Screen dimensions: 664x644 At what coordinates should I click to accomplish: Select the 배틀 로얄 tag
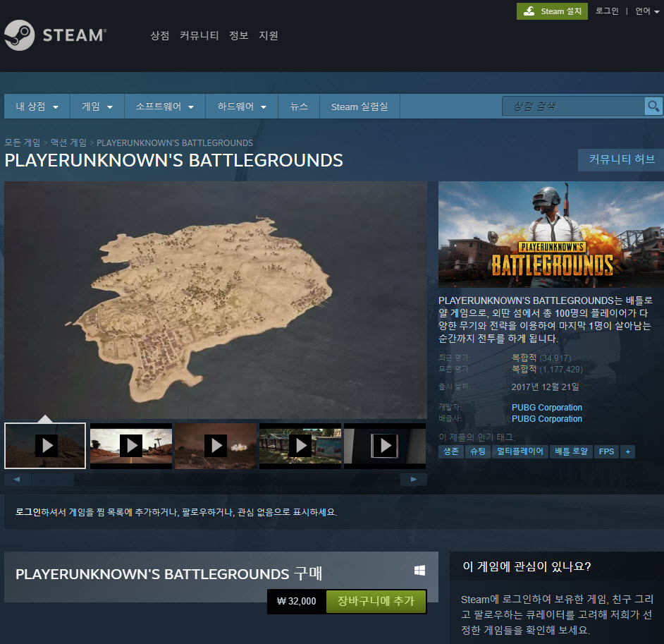coord(571,451)
